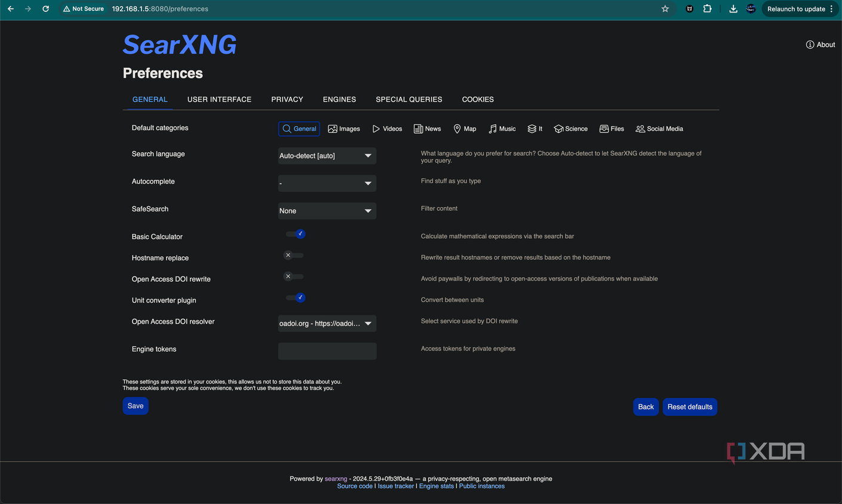Screen dimensions: 842x504
Task: Open the browser profile avatar
Action: tap(751, 9)
